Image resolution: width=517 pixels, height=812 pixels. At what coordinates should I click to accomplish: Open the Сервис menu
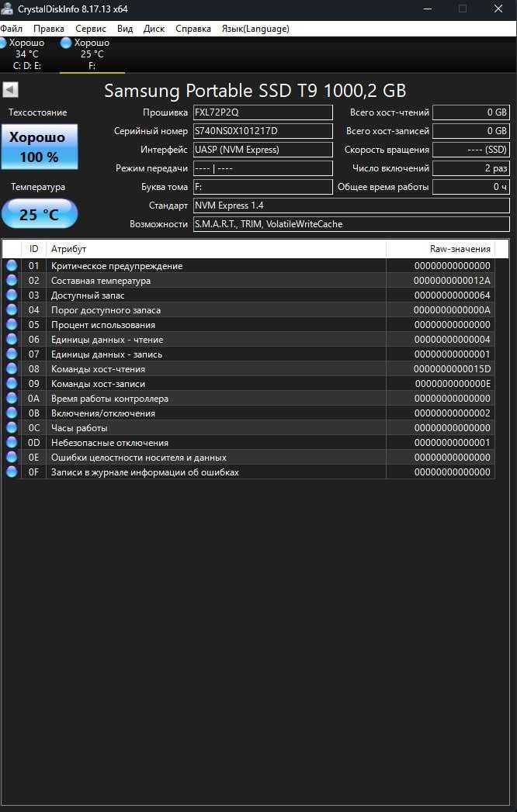(91, 29)
